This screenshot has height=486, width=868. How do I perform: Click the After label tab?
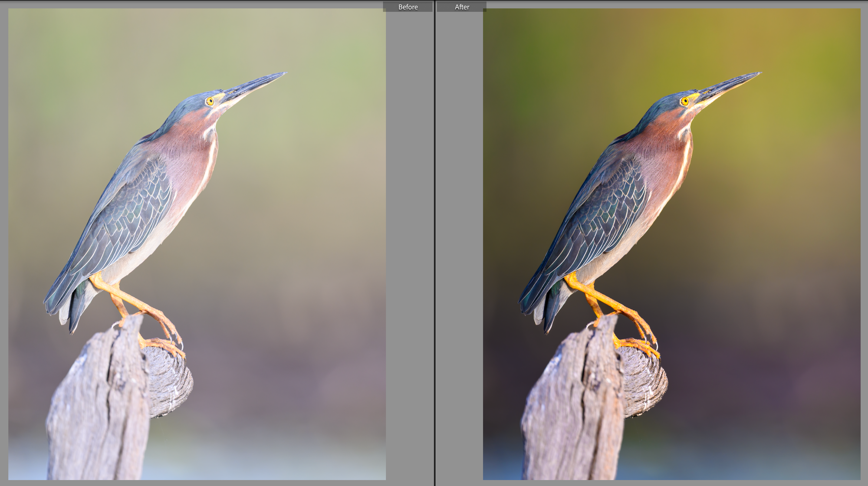click(461, 7)
